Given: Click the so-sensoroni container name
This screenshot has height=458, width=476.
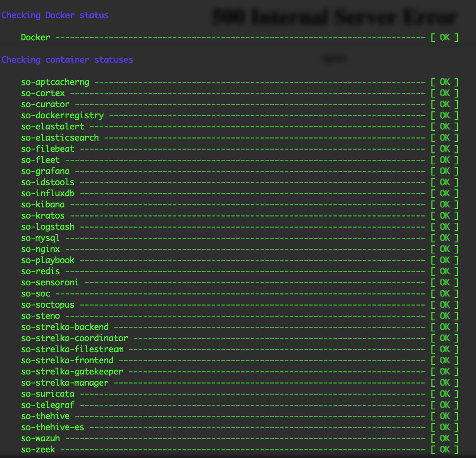Looking at the screenshot, I should (x=50, y=283).
